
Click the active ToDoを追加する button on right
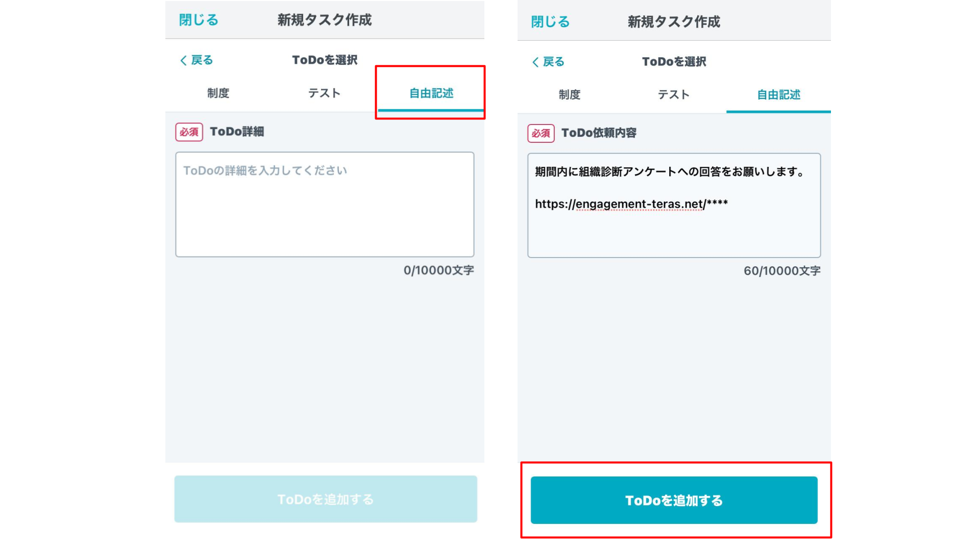[x=674, y=500]
